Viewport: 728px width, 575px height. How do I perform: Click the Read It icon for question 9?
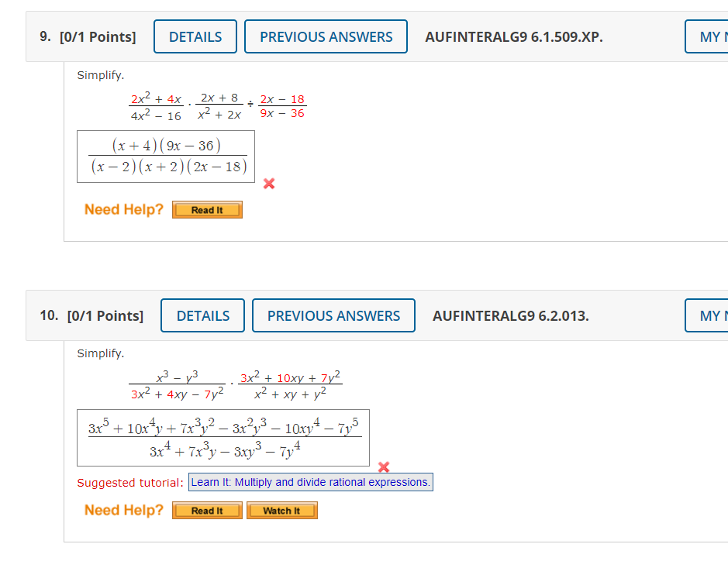click(206, 209)
